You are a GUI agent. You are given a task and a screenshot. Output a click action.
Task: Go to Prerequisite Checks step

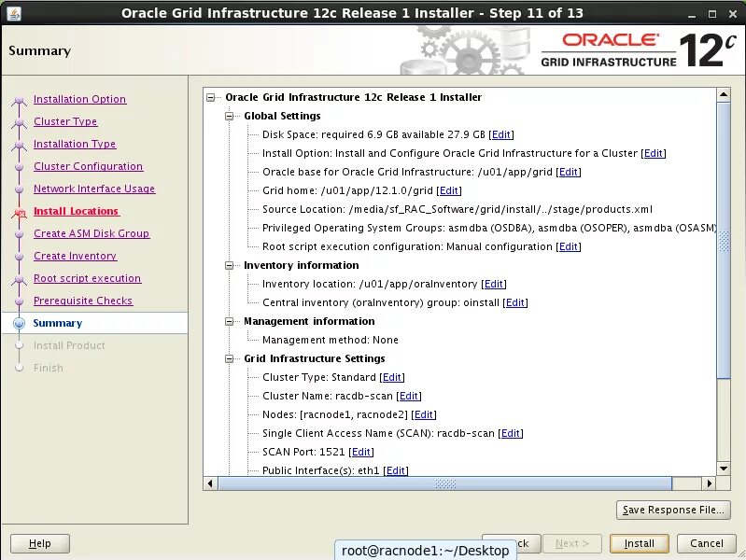coord(83,301)
